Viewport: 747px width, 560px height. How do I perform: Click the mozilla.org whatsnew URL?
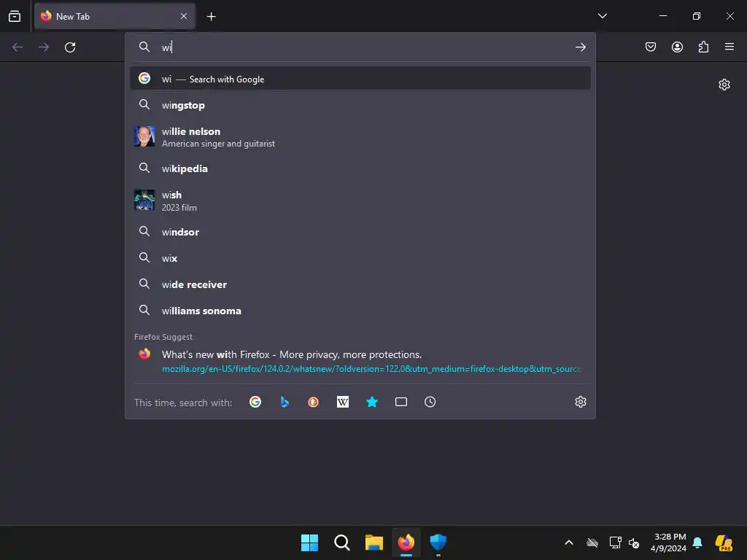[371, 368]
